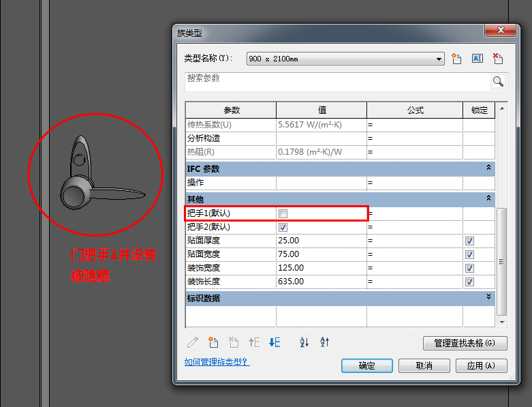The height and width of the screenshot is (407, 532).
Task: Toggle the lock checkbox for 贴面宽度
Action: pos(469,254)
